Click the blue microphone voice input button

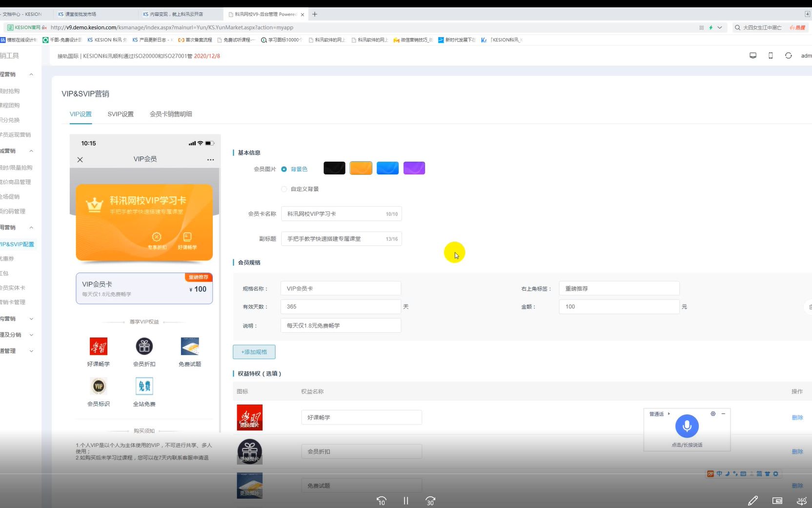(x=687, y=426)
